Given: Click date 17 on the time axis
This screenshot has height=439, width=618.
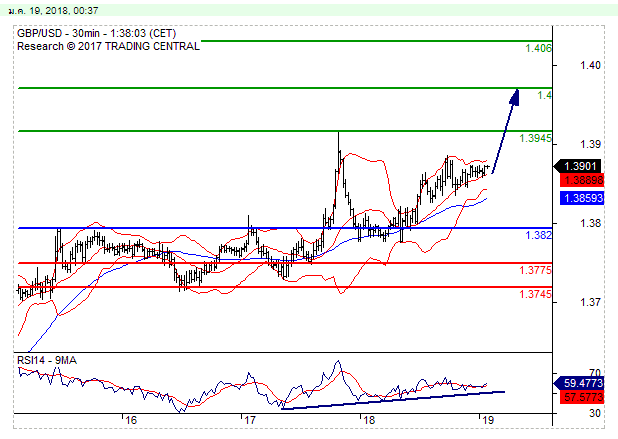Looking at the screenshot, I should (249, 420).
